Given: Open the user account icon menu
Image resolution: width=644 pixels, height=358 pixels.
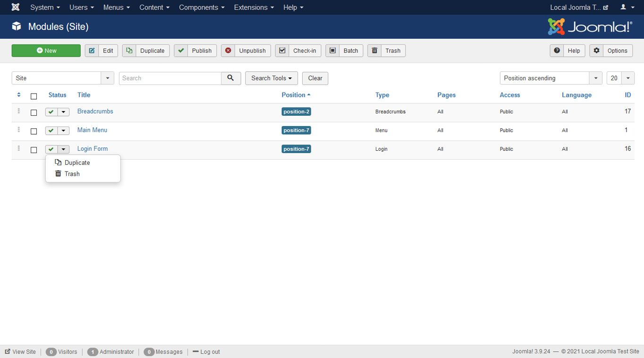Looking at the screenshot, I should [x=627, y=7].
